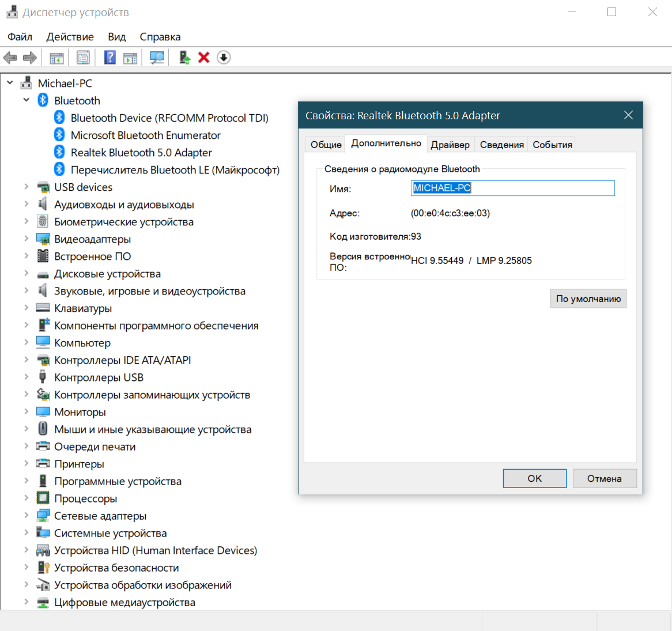Expand the Мониторы category
Viewport: 672px width, 631px height.
tap(26, 411)
